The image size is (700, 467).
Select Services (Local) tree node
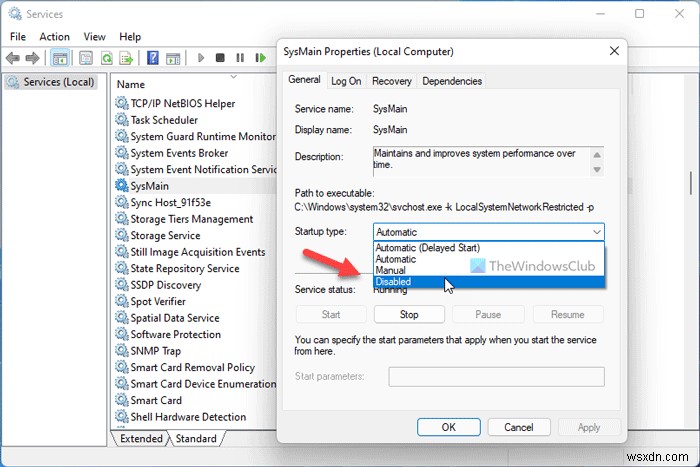50,82
